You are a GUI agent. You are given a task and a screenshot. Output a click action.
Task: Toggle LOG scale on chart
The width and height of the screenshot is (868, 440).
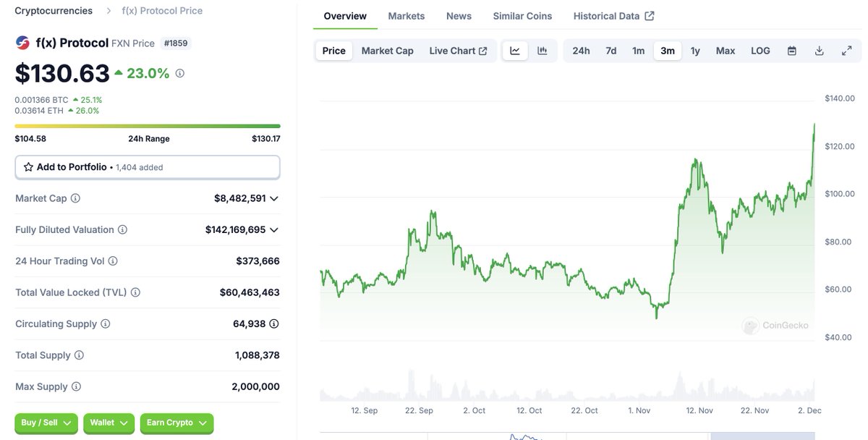(760, 51)
